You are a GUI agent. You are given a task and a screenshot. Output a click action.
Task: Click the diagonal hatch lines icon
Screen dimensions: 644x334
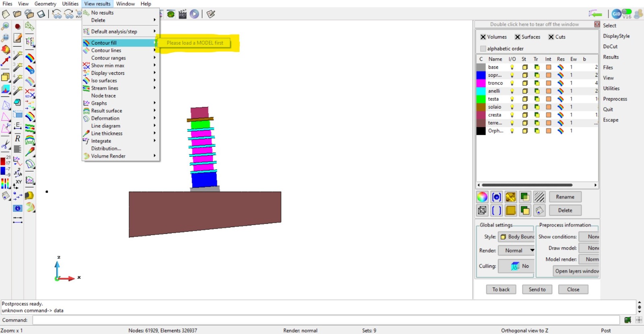[539, 197]
